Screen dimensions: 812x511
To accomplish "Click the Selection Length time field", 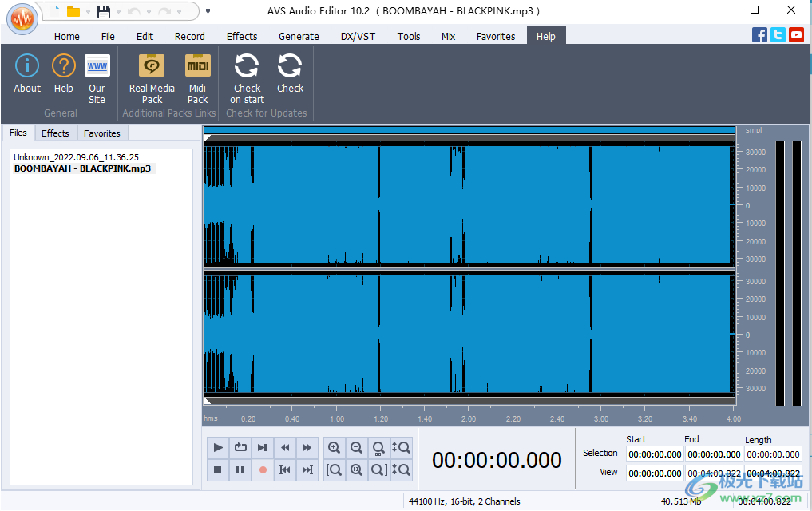I will [x=773, y=454].
